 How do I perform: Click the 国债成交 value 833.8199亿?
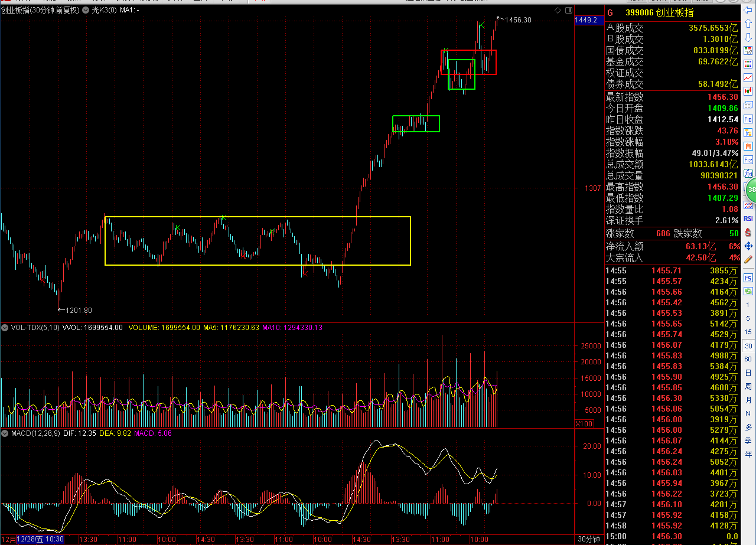click(716, 50)
